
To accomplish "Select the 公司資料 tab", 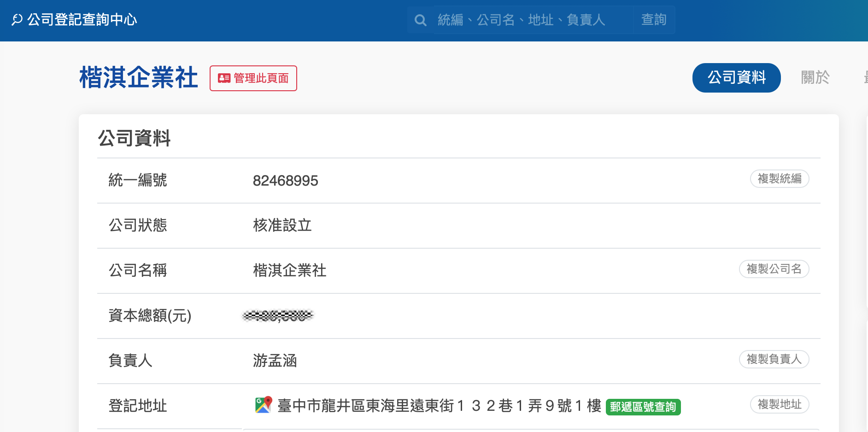I will pos(736,77).
